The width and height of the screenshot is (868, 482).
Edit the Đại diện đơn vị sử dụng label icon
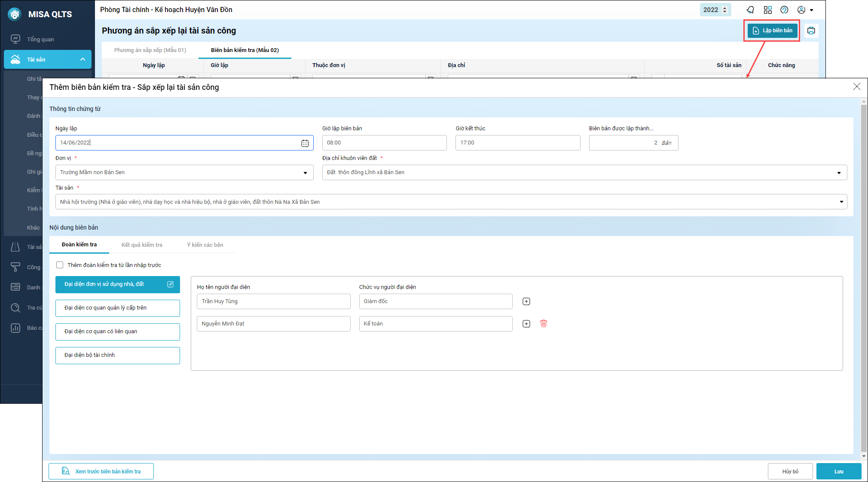[170, 284]
